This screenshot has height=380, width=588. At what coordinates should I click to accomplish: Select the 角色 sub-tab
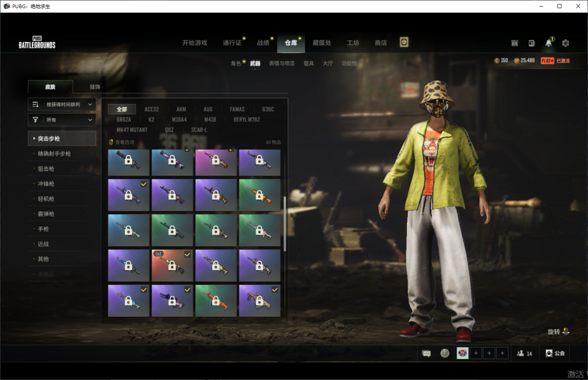(x=236, y=63)
